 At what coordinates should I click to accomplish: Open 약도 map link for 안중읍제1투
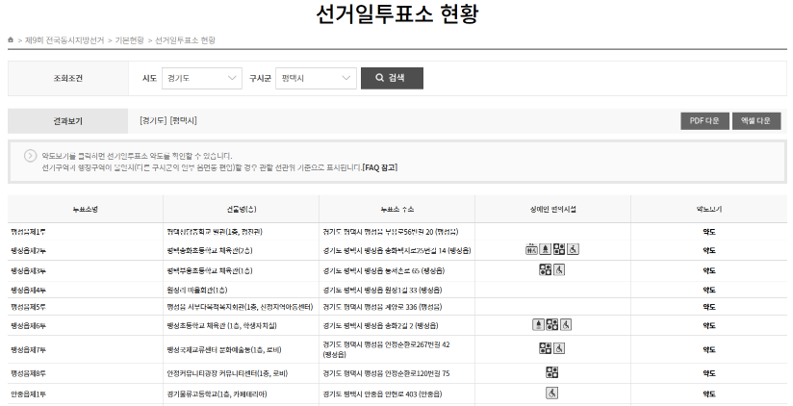709,394
